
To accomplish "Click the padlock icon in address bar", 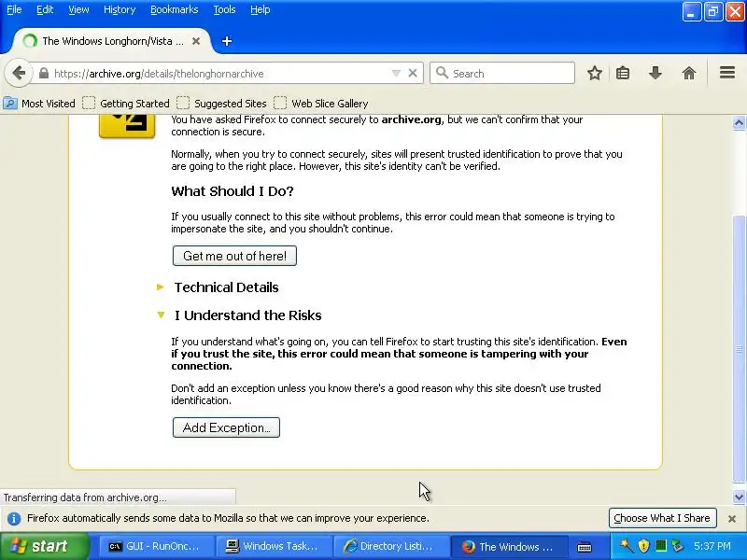I will click(x=43, y=74).
